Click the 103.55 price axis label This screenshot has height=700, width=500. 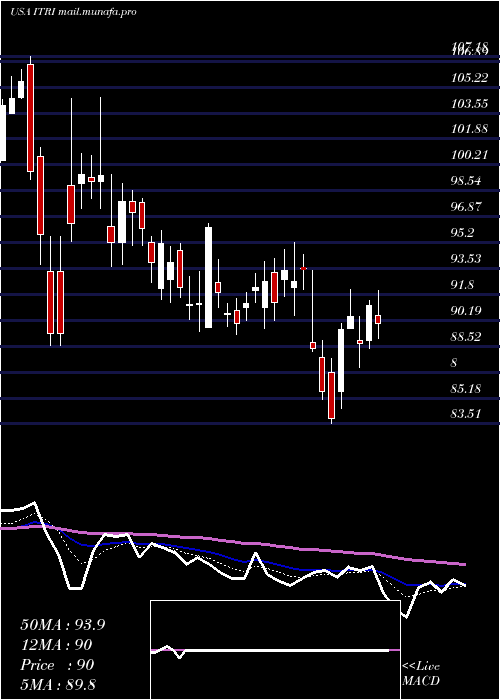[x=469, y=104]
